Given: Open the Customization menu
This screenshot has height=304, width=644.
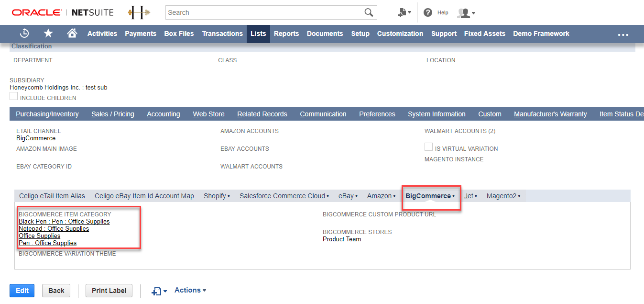Looking at the screenshot, I should 400,34.
